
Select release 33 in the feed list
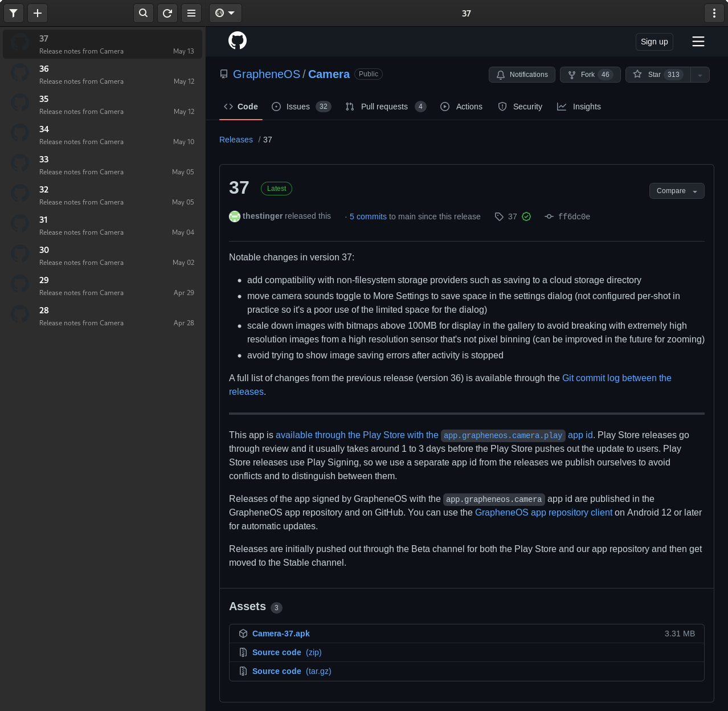(103, 165)
